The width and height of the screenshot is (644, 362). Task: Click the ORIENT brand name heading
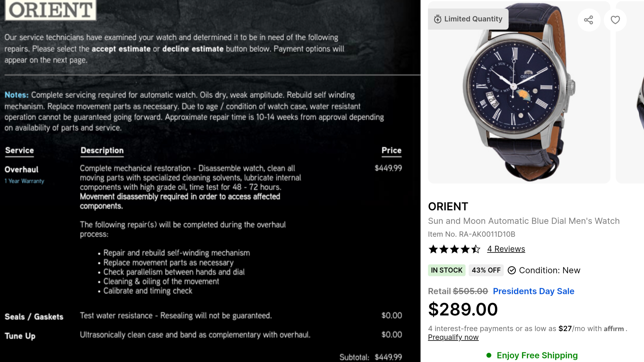pos(448,206)
